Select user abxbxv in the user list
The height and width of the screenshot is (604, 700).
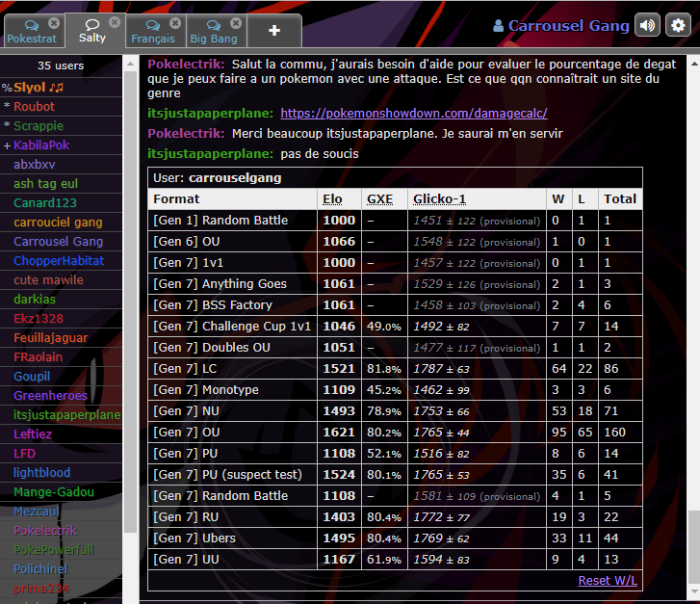[x=62, y=164]
